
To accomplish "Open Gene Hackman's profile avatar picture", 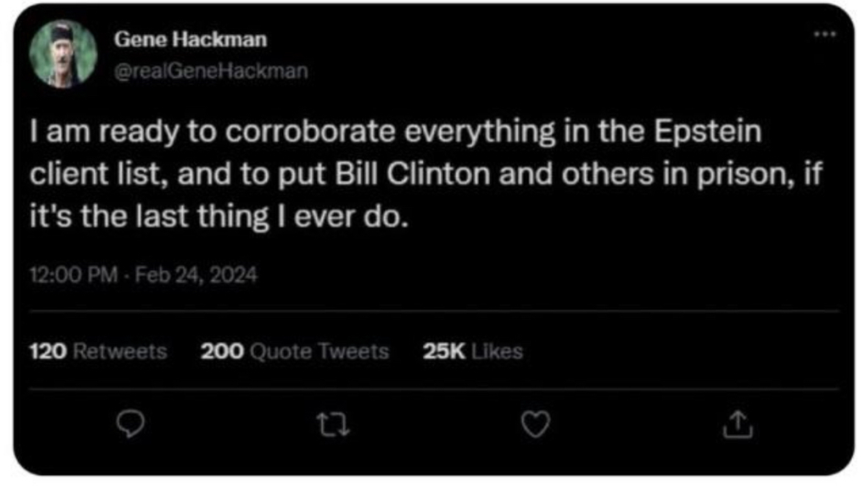I will 63,54.
